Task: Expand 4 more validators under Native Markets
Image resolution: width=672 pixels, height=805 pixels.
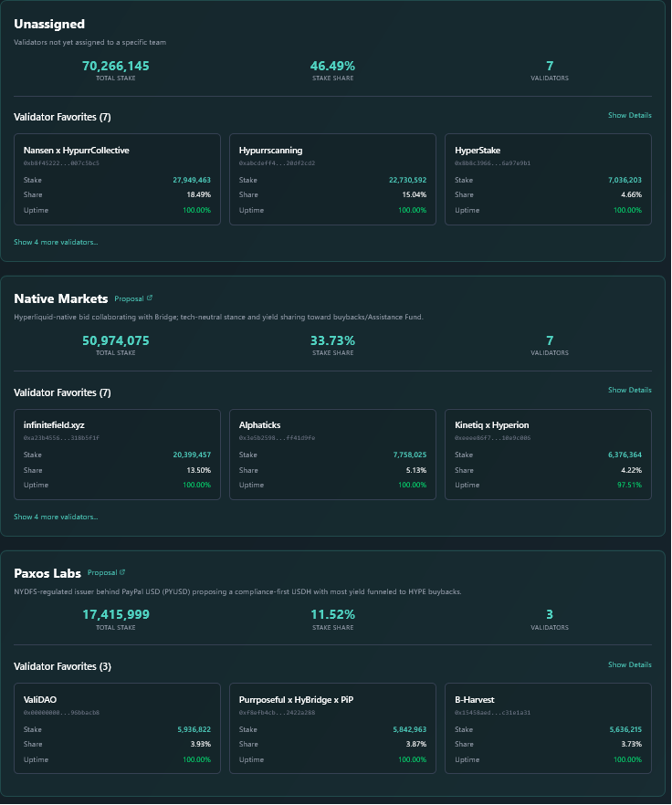Action: pyautogui.click(x=56, y=517)
